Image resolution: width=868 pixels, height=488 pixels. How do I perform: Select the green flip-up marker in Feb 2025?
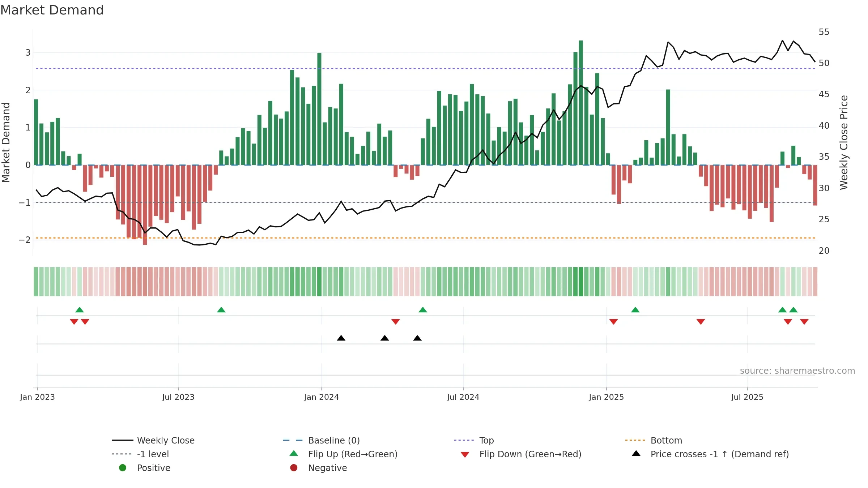coord(635,310)
